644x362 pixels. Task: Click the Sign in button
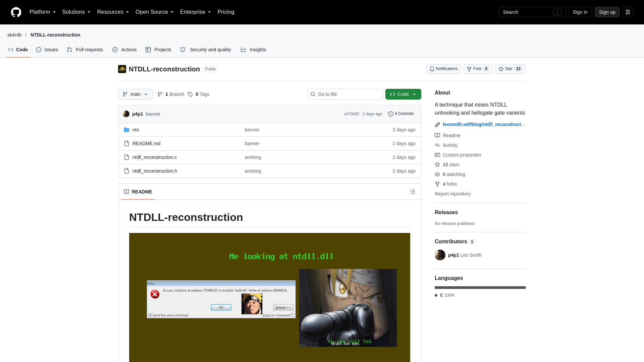point(580,12)
